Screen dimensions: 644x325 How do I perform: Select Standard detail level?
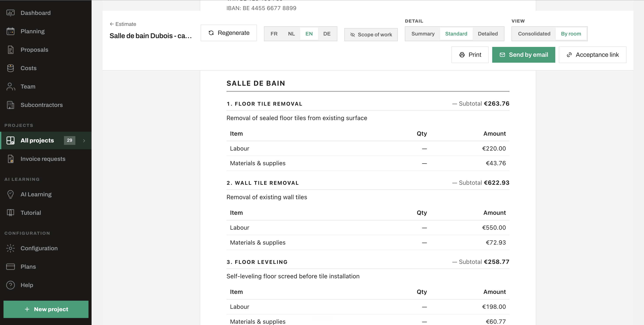(456, 34)
